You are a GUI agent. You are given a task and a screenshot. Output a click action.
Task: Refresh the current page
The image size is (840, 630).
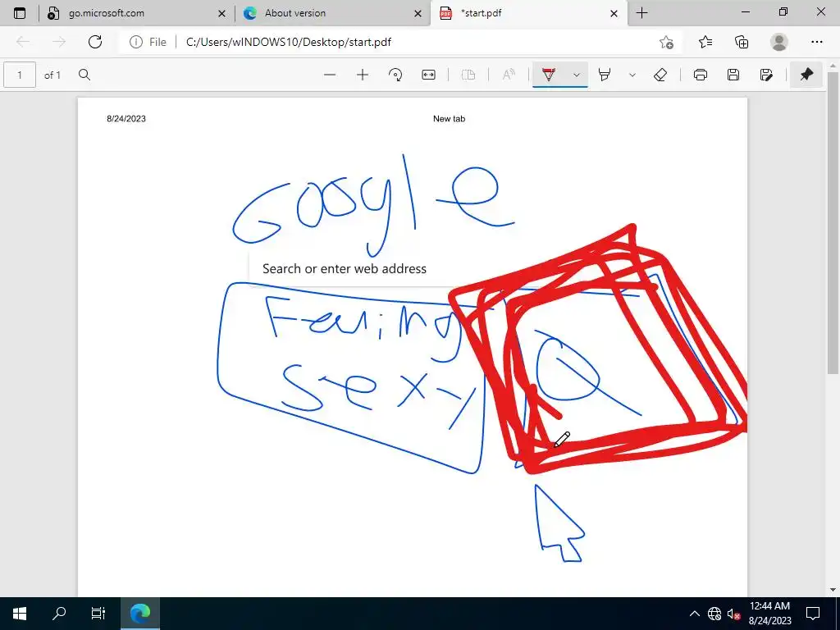click(x=95, y=42)
